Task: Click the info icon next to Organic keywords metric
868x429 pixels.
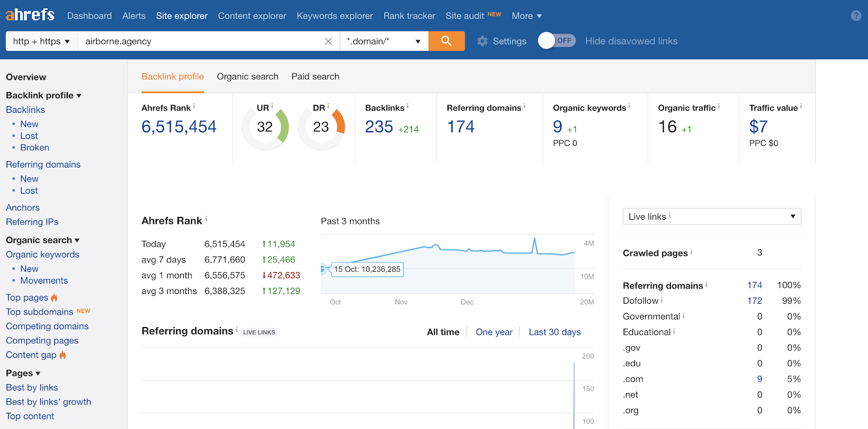Action: pos(629,106)
